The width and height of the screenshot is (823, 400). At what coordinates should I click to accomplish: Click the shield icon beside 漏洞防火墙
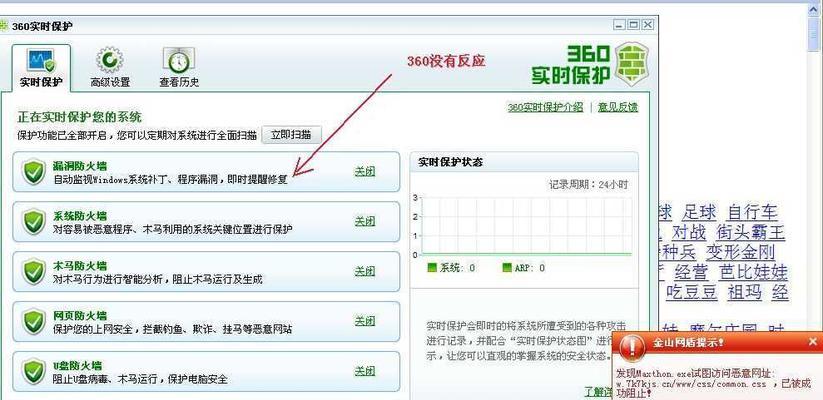pos(34,172)
